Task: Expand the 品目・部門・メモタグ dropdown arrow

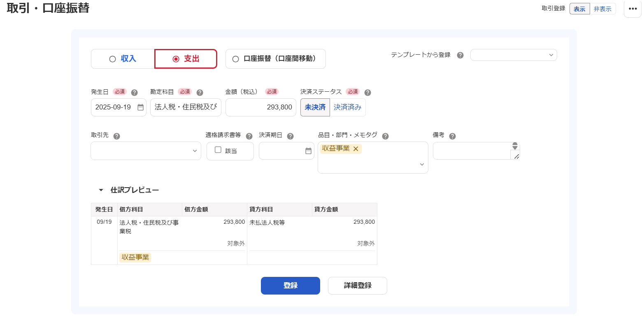Action: (422, 165)
